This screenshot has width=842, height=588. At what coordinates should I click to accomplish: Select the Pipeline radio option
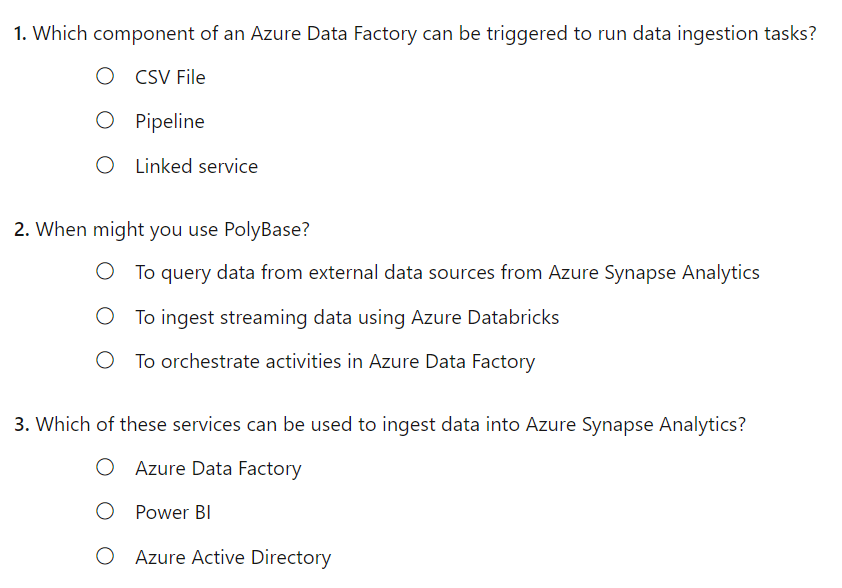105,120
